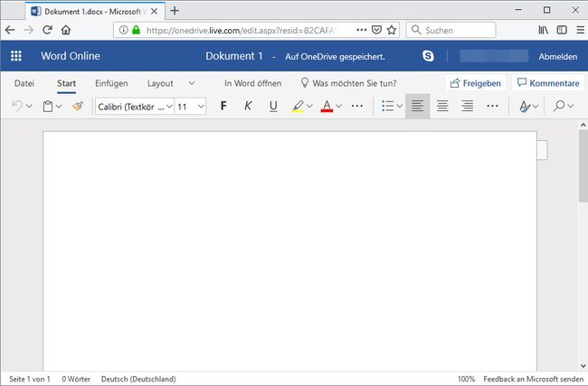Toggle bold formatting (F)
The width and height of the screenshot is (588, 386).
(223, 106)
